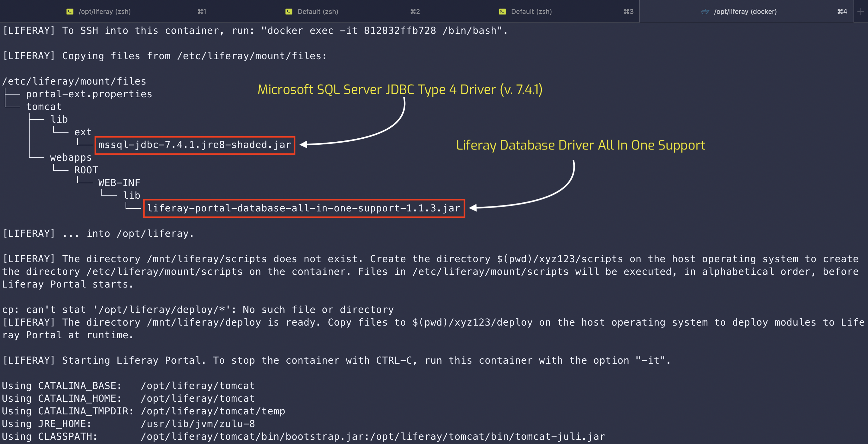This screenshot has height=444, width=868.
Task: Open a new terminal tab with plus button
Action: point(861,11)
